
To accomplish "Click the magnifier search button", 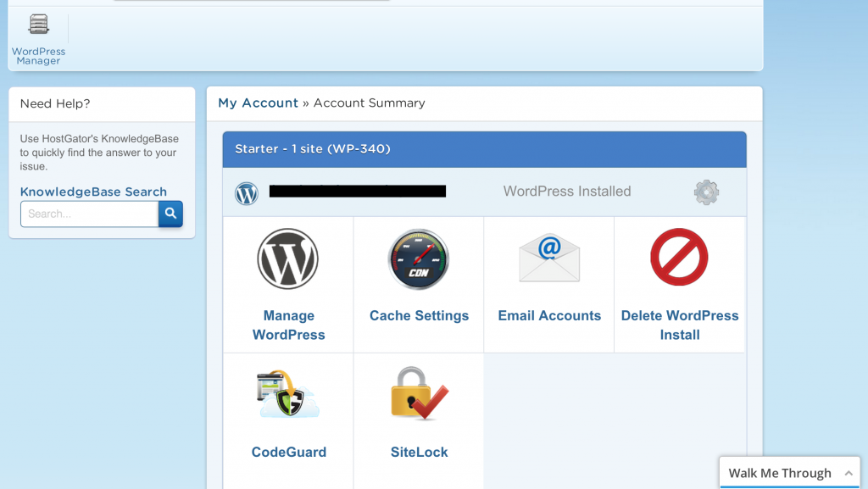I will 170,214.
